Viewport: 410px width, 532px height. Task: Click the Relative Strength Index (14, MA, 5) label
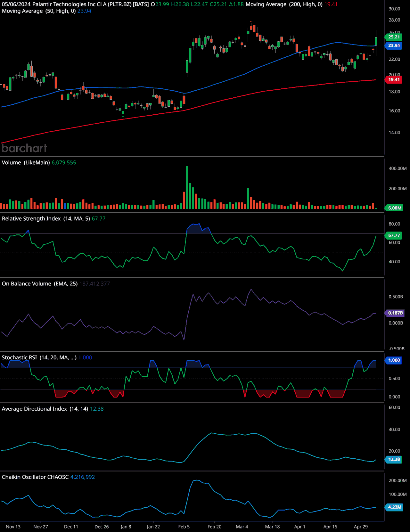point(46,218)
